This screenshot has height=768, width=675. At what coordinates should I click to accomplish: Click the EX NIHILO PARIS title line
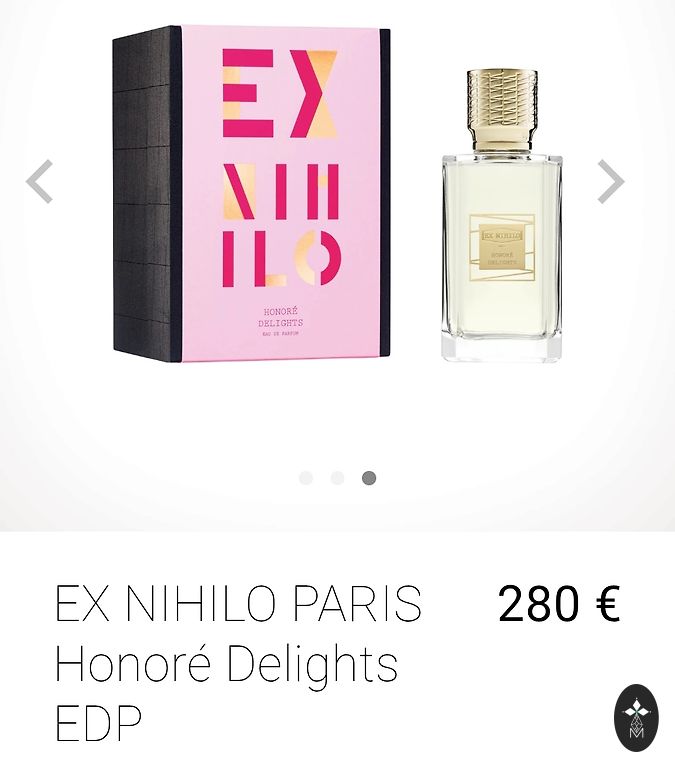(238, 603)
